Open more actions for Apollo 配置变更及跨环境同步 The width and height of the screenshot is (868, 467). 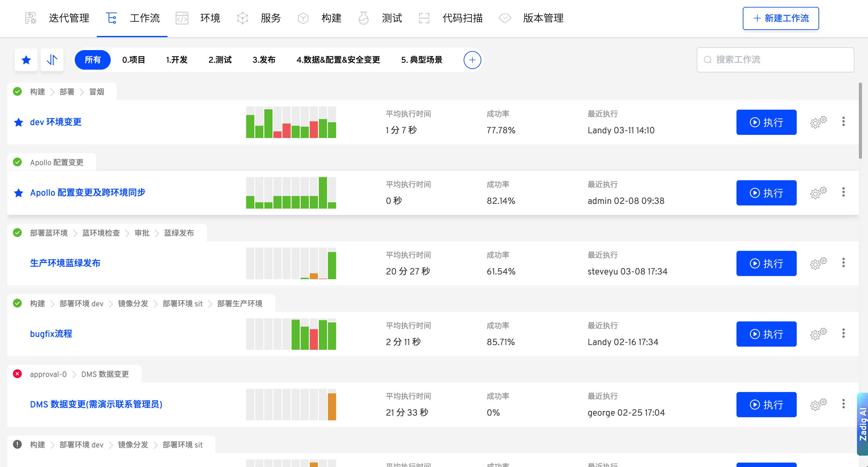point(843,193)
